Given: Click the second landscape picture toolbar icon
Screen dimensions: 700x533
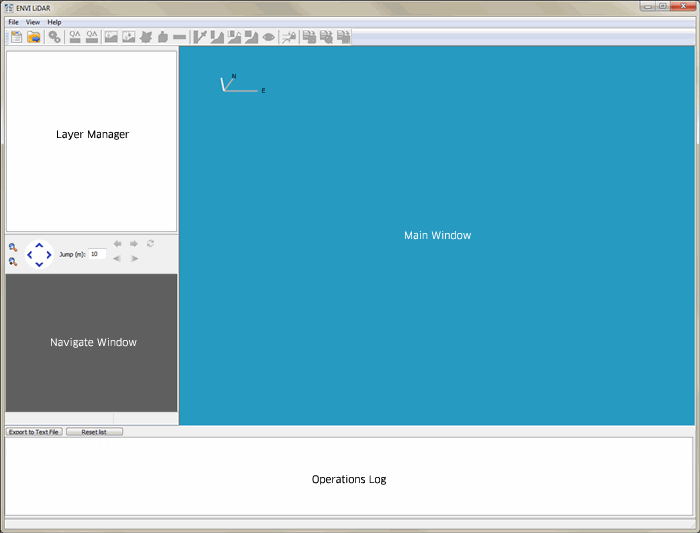Looking at the screenshot, I should click(129, 37).
